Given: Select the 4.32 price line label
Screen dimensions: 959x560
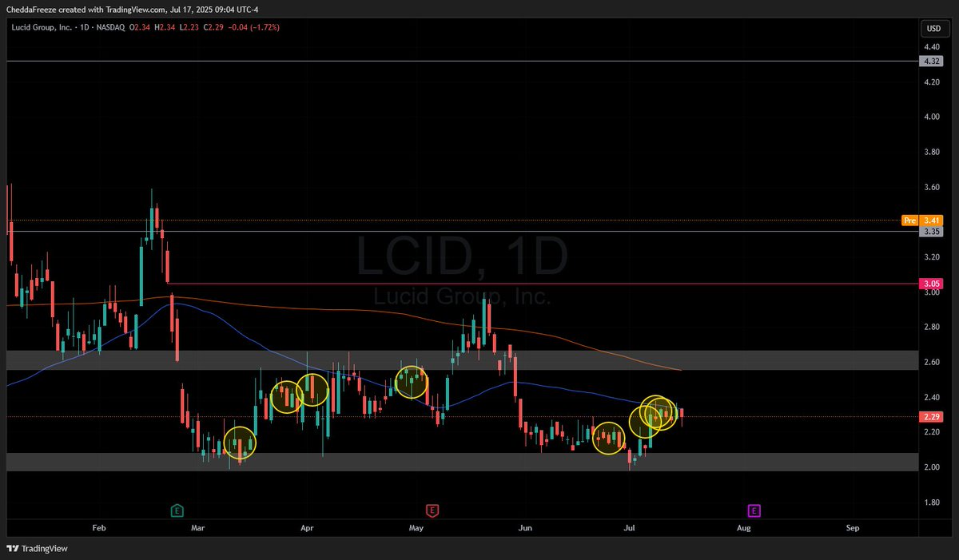Looking at the screenshot, I should pos(932,61).
